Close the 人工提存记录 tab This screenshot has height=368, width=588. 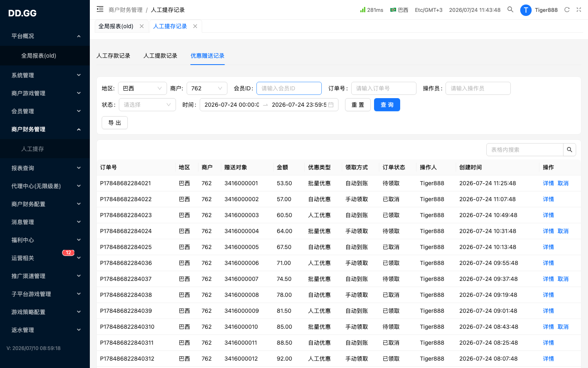(x=195, y=26)
